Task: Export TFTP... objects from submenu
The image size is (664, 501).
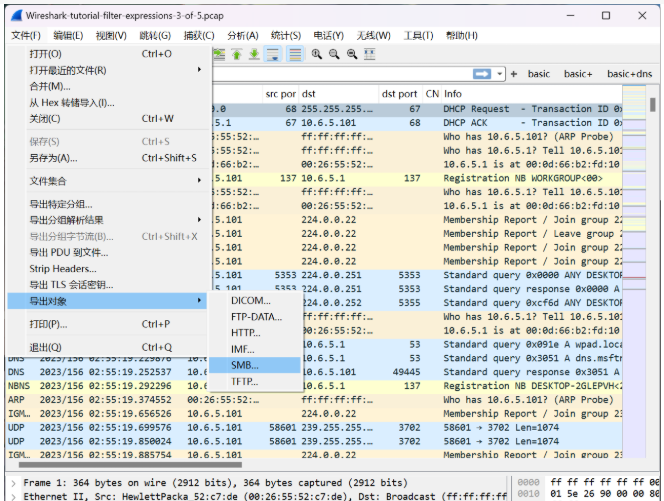Action: pos(255,382)
